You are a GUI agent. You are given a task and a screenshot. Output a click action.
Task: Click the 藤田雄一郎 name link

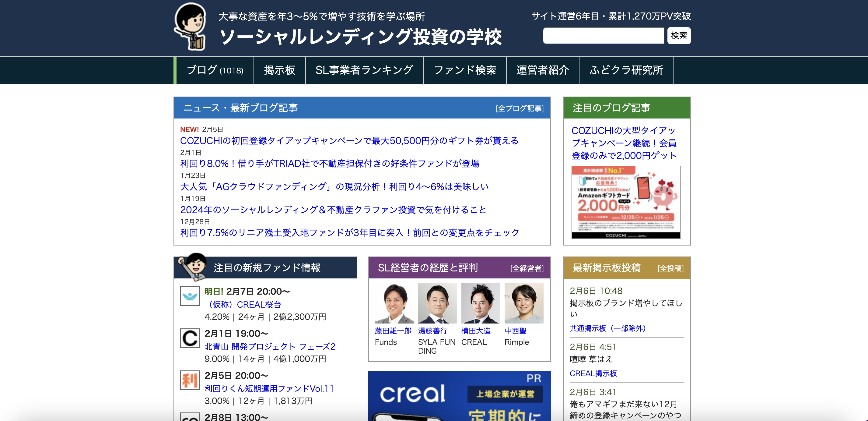393,331
